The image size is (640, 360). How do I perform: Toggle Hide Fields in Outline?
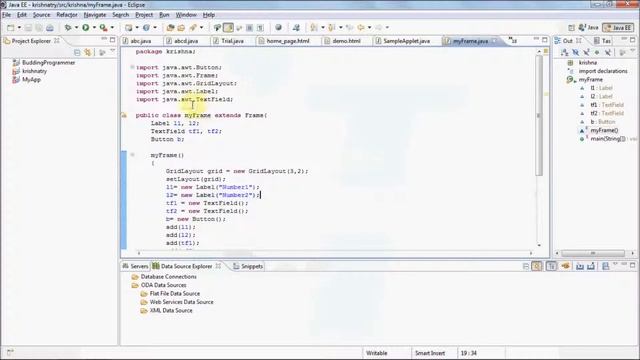click(x=576, y=52)
